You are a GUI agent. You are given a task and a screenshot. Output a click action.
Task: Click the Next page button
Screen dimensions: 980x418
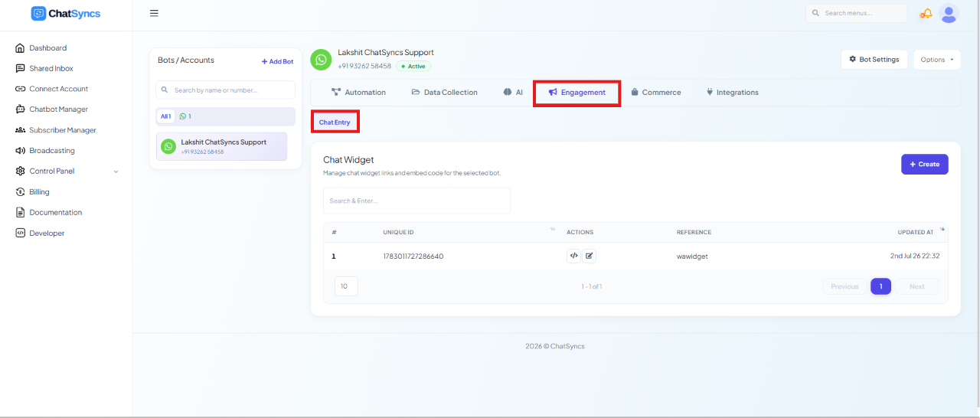click(x=916, y=286)
